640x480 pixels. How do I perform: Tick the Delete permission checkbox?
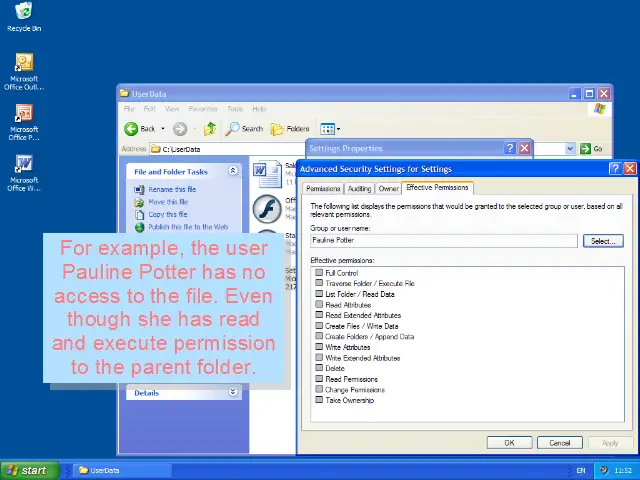pos(319,368)
